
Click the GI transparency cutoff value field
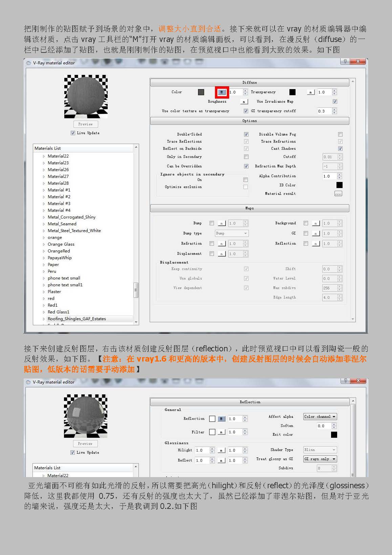click(x=324, y=111)
